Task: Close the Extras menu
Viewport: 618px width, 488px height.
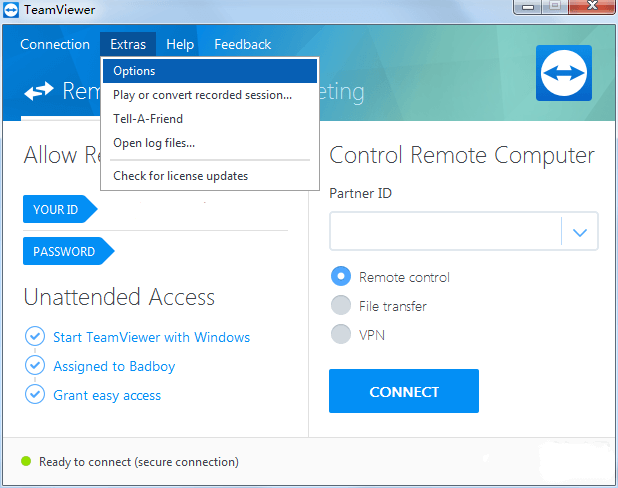Action: (x=128, y=44)
